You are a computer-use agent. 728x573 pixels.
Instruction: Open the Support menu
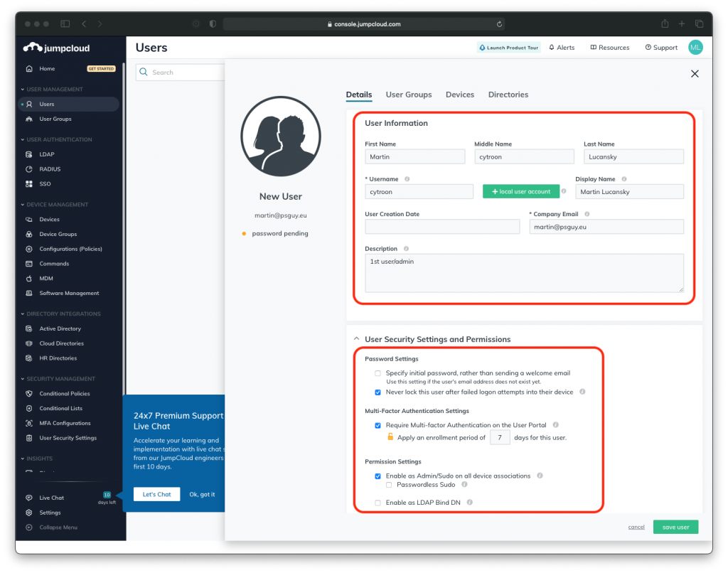pyautogui.click(x=661, y=48)
